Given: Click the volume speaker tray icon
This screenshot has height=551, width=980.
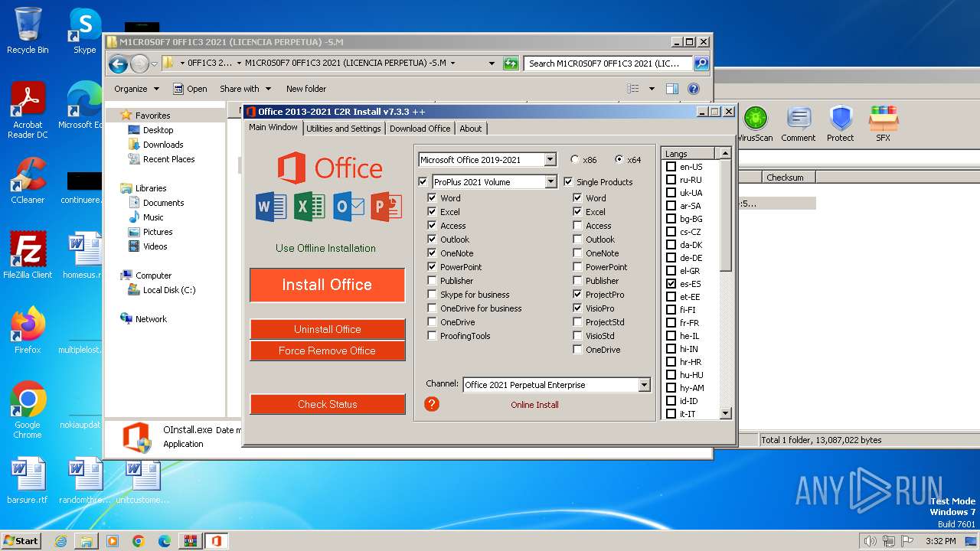Looking at the screenshot, I should pyautogui.click(x=870, y=541).
